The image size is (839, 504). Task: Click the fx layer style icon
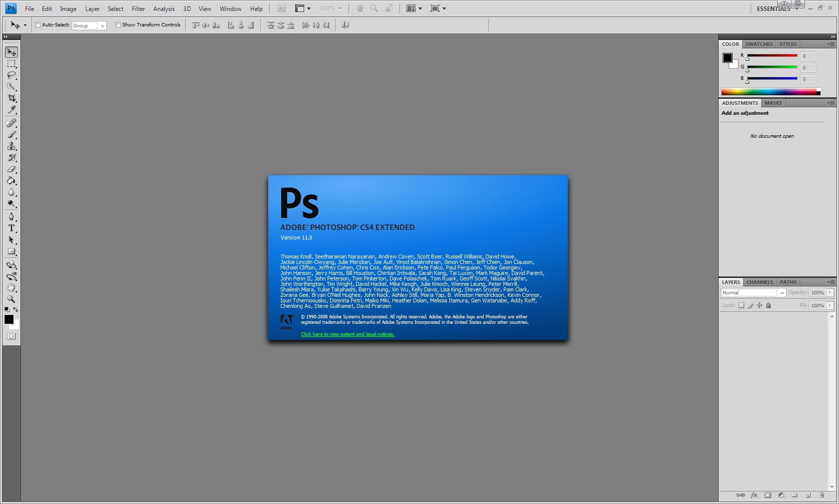tap(754, 495)
